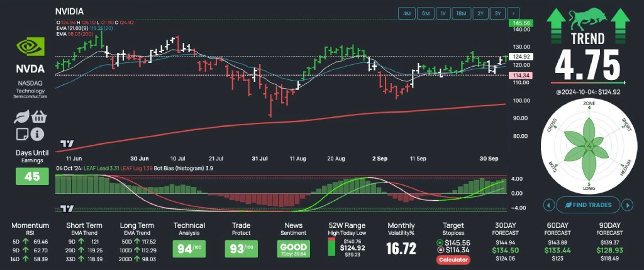
Task: Click the TradingView logo on indicator panel
Action: [63, 208]
